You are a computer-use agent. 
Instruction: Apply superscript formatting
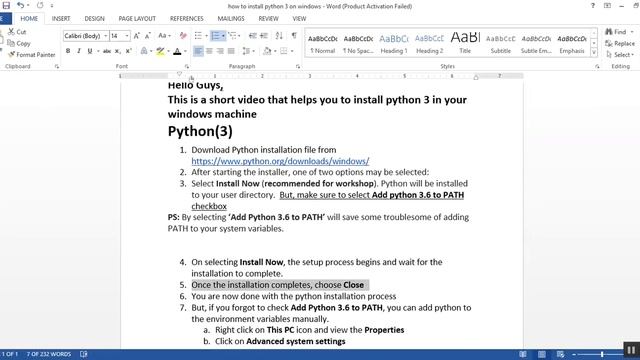coord(129,51)
